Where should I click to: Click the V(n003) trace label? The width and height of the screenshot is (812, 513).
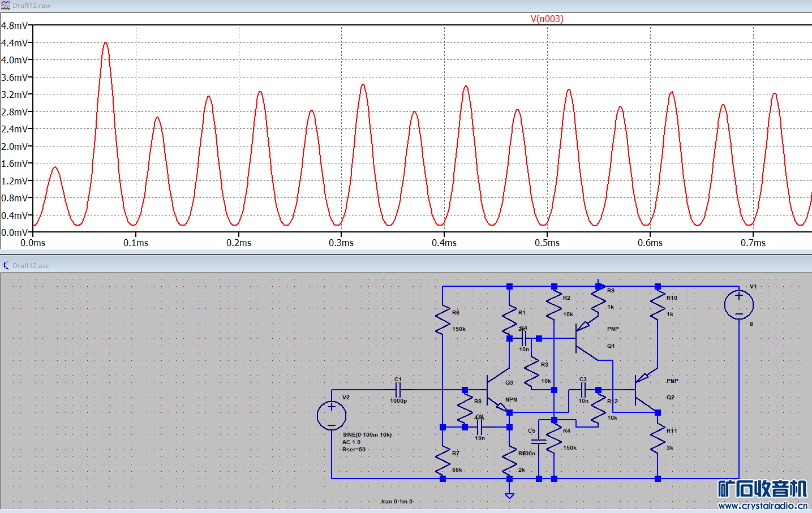click(x=547, y=19)
